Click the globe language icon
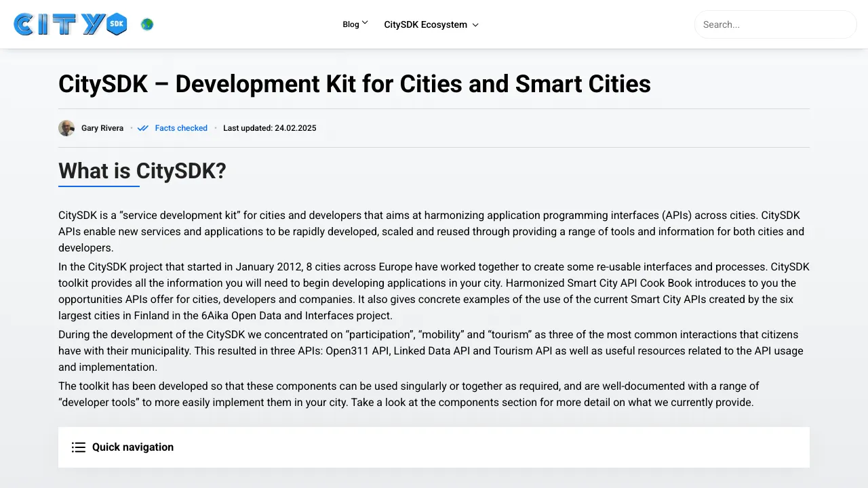This screenshot has height=488, width=868. pos(147,24)
